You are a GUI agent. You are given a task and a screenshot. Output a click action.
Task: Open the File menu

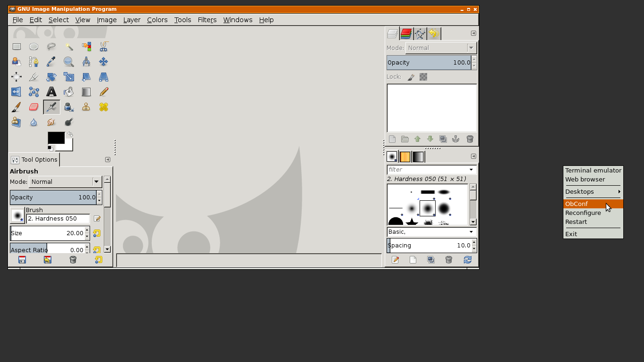17,20
